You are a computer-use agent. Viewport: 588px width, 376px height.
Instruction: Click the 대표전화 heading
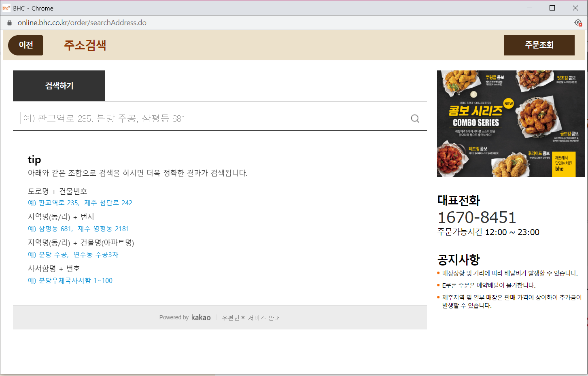(x=459, y=200)
